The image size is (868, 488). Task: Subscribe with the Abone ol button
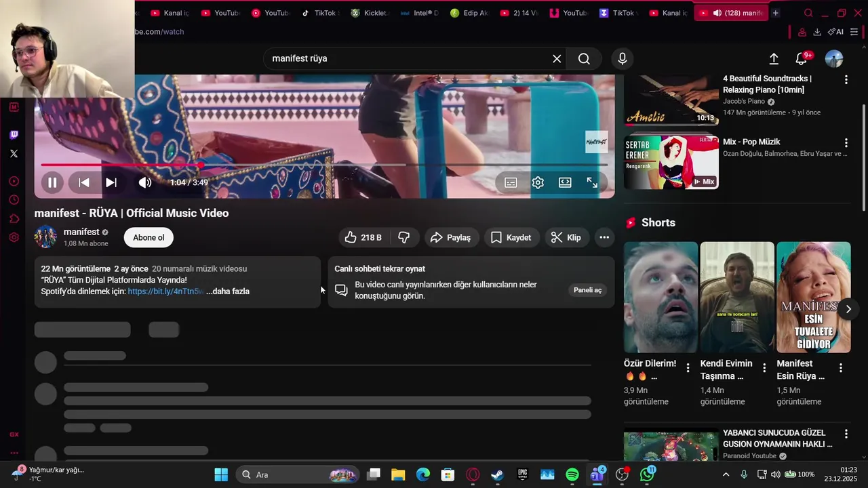[x=149, y=237]
